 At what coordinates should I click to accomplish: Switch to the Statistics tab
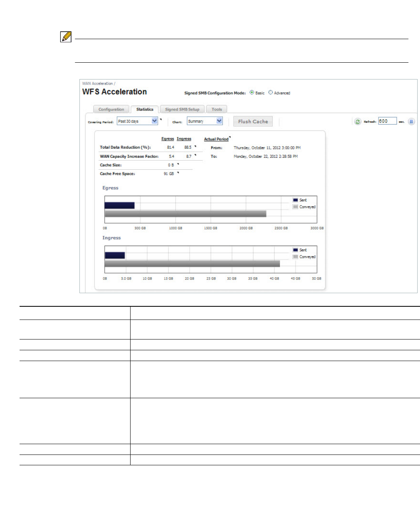pyautogui.click(x=145, y=109)
